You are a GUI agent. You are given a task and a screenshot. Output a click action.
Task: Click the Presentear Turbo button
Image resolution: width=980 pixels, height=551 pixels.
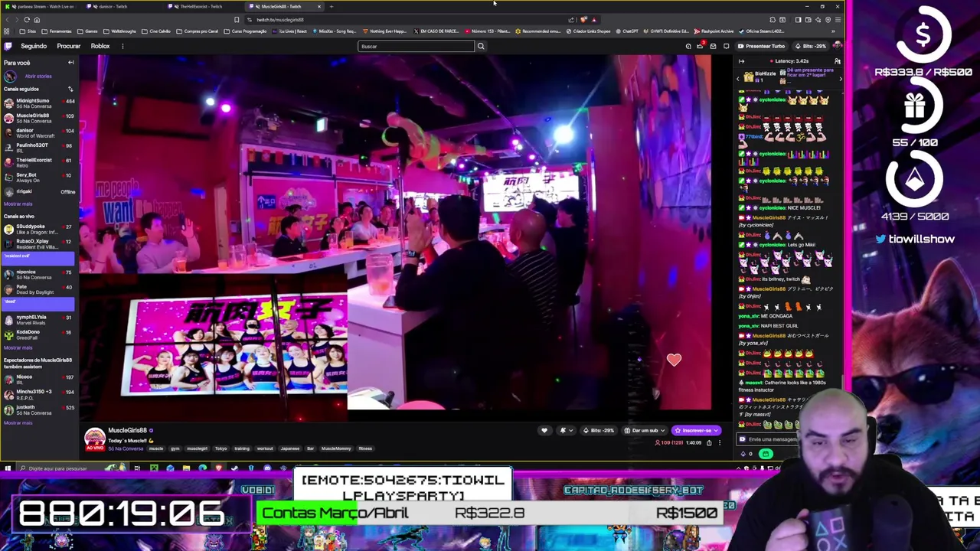click(761, 46)
